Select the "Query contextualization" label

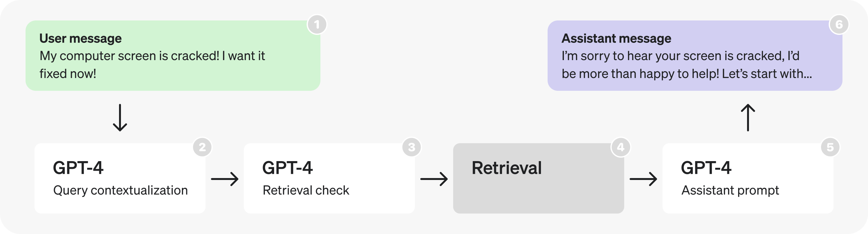(x=120, y=191)
